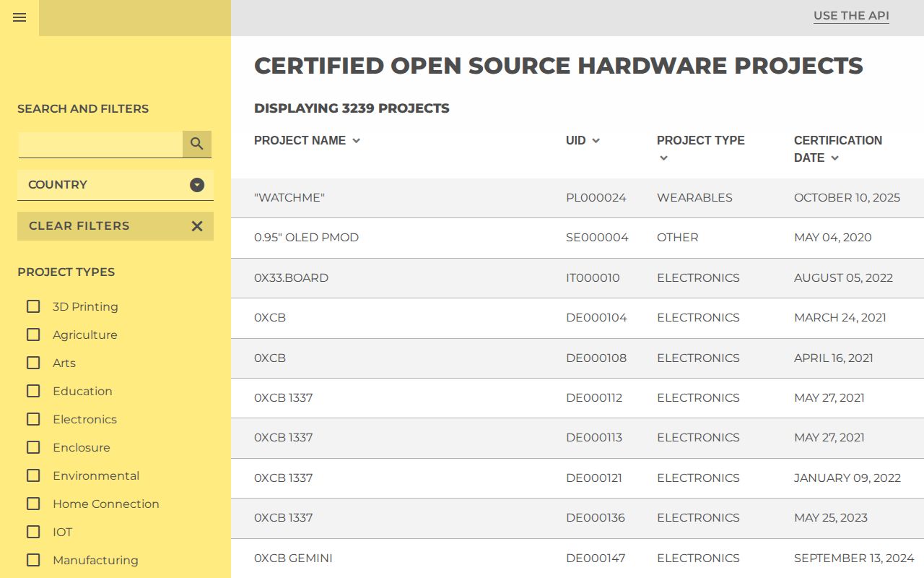Click the magnifying glass search icon
Screen dimensions: 924x578
(x=196, y=144)
